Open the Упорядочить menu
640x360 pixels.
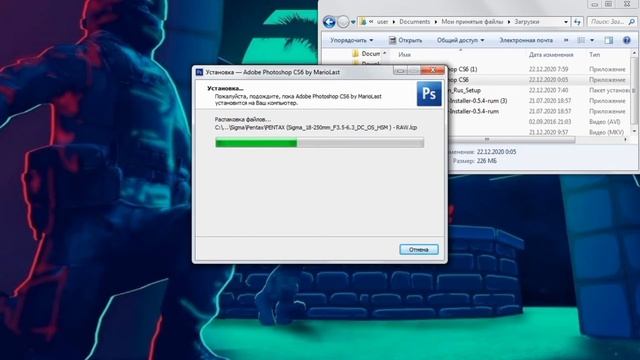click(351, 40)
